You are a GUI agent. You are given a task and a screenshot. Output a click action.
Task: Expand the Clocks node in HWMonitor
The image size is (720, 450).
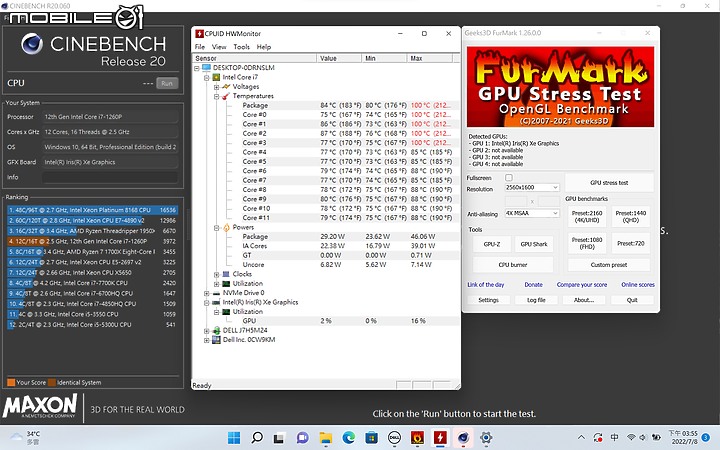pyautogui.click(x=216, y=274)
